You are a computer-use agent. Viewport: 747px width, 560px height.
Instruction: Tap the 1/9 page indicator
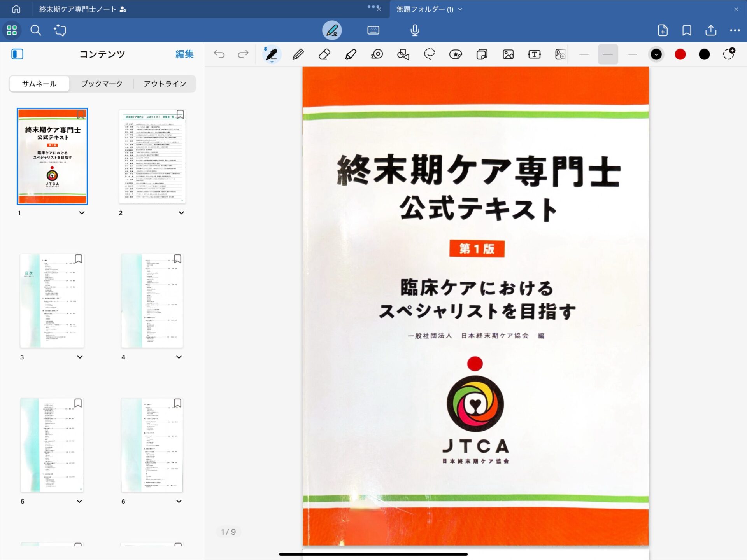tap(228, 532)
